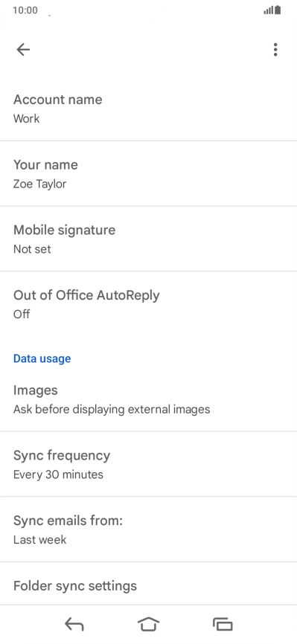Open Out of Office AutoReply settings
Image resolution: width=297 pixels, height=644 pixels.
point(149,304)
